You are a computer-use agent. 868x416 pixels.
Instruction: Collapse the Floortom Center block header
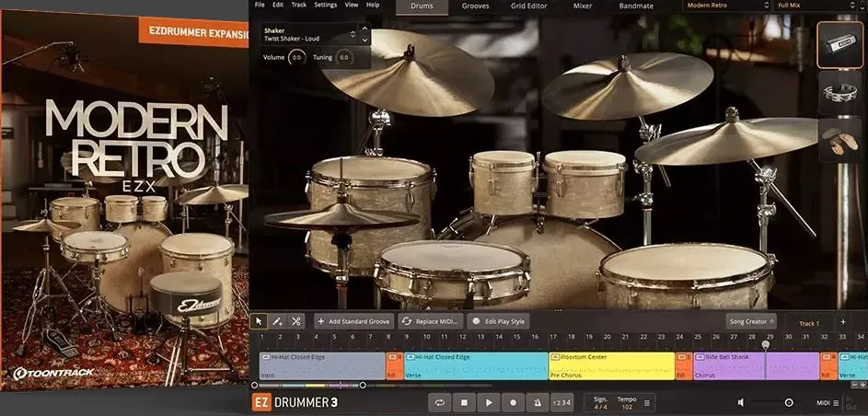[555, 357]
